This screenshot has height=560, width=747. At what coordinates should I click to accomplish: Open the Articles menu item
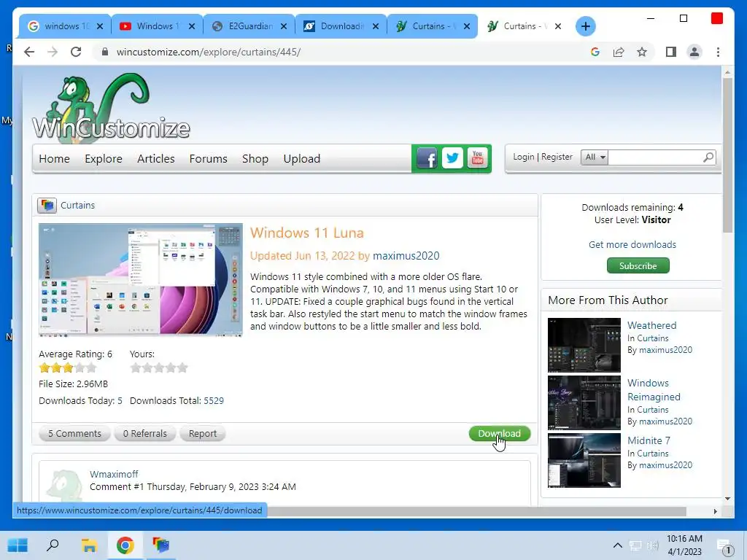[156, 158]
